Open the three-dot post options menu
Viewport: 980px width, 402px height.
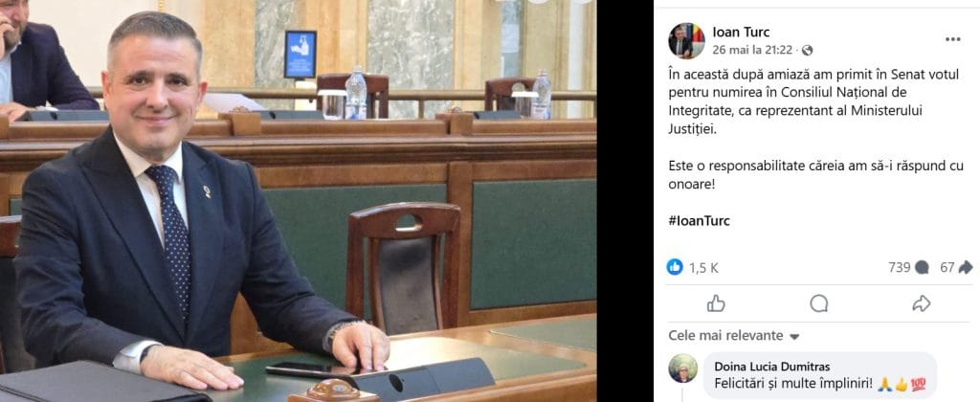(x=952, y=38)
